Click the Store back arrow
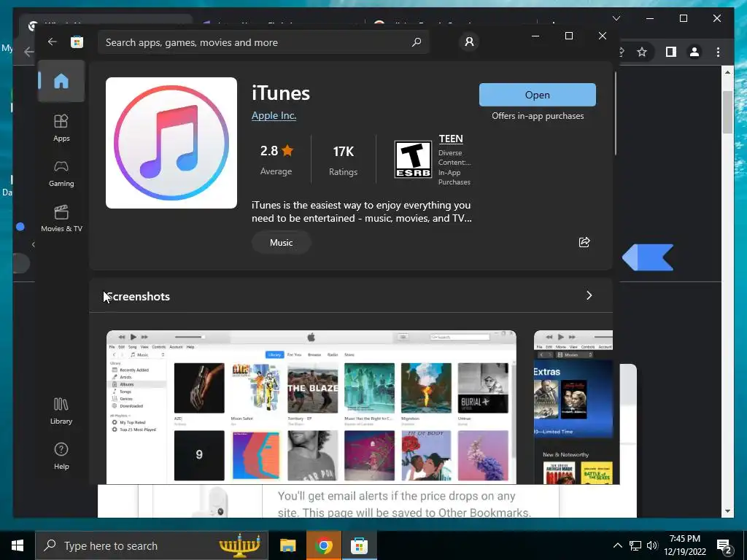 coord(52,42)
